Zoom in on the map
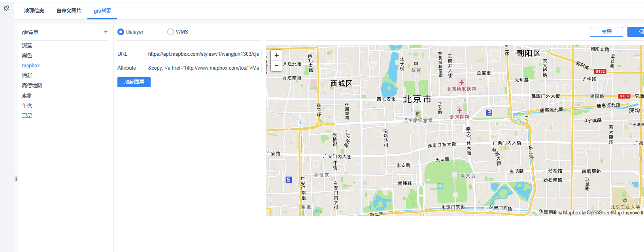The image size is (644, 252). tap(276, 55)
